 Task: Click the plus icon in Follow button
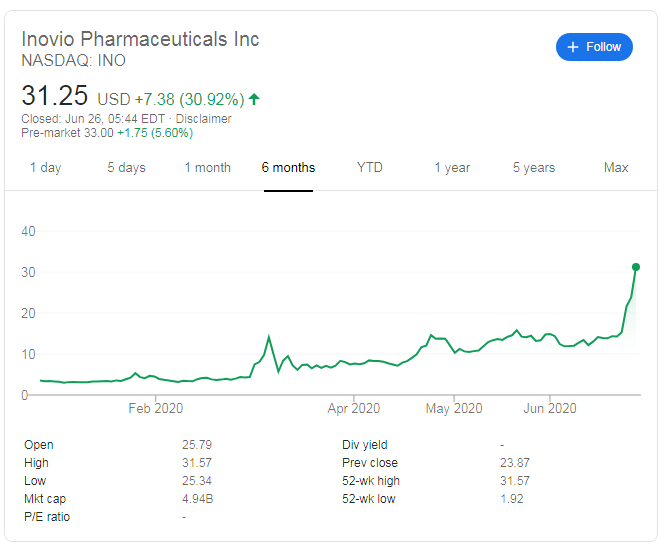(x=573, y=47)
